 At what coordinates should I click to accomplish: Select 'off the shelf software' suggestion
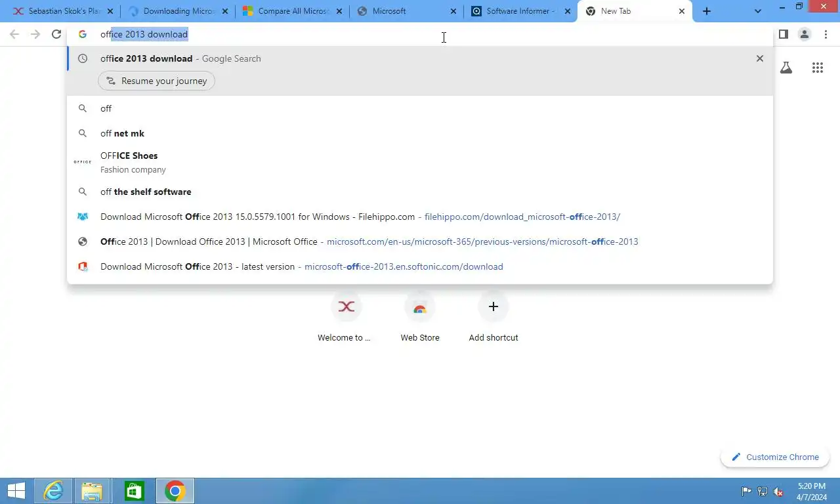[x=420, y=192]
